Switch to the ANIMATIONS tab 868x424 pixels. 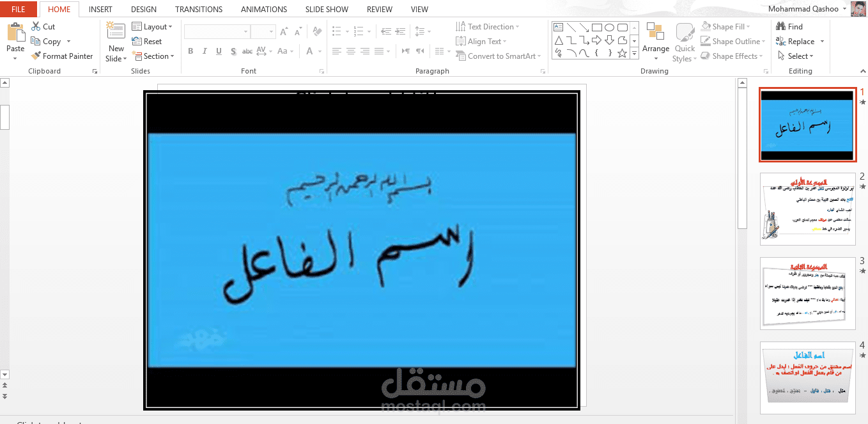click(x=264, y=10)
